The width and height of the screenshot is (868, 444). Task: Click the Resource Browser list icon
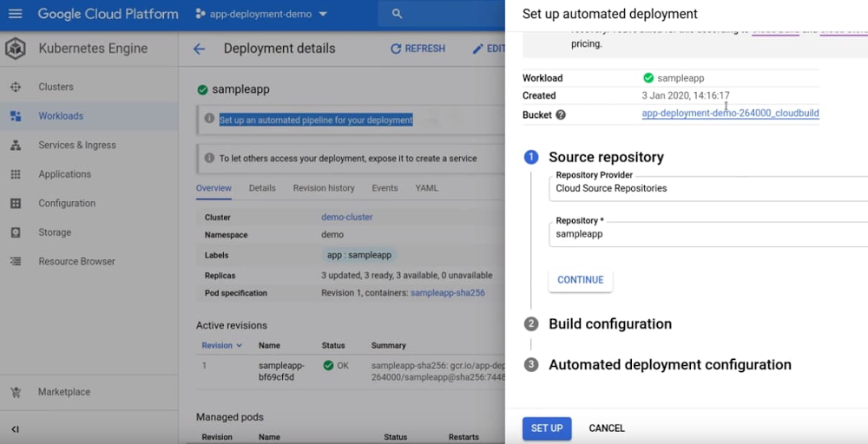[16, 262]
